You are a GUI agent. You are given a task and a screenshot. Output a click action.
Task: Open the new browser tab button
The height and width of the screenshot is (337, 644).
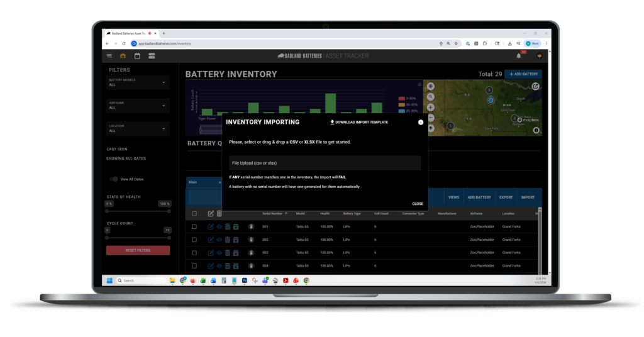(164, 33)
